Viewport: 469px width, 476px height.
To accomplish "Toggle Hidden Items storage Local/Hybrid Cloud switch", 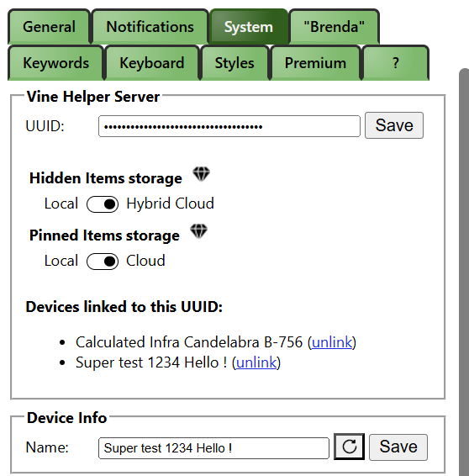I will coord(103,204).
